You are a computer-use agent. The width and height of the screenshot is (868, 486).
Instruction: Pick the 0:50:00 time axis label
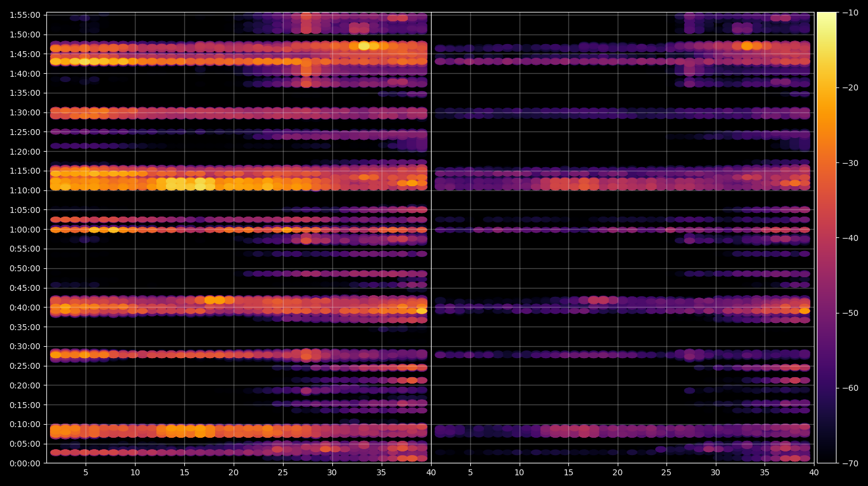pos(25,268)
